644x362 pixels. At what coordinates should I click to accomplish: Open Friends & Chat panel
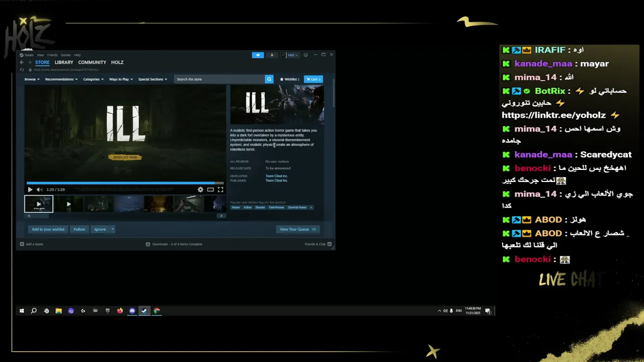pos(318,244)
